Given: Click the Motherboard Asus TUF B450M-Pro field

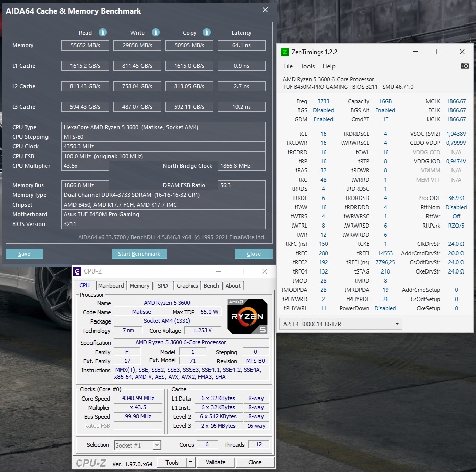Looking at the screenshot, I should 163,214.
